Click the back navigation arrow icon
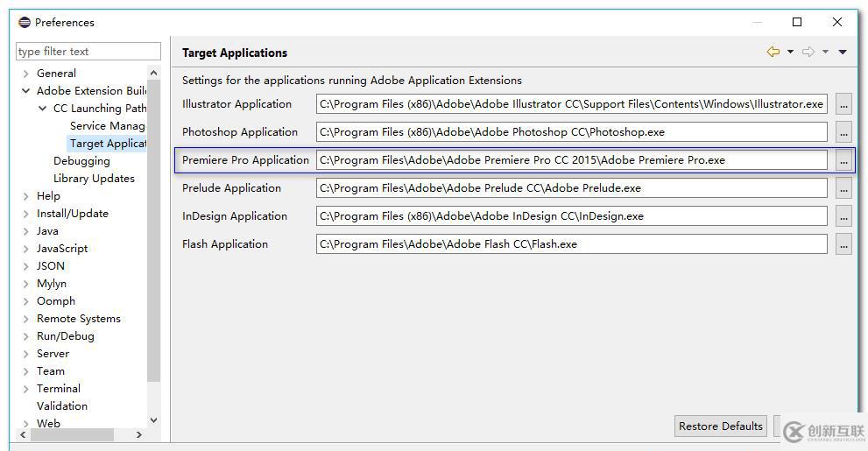Screen dimensions: 868x451 pos(773,52)
